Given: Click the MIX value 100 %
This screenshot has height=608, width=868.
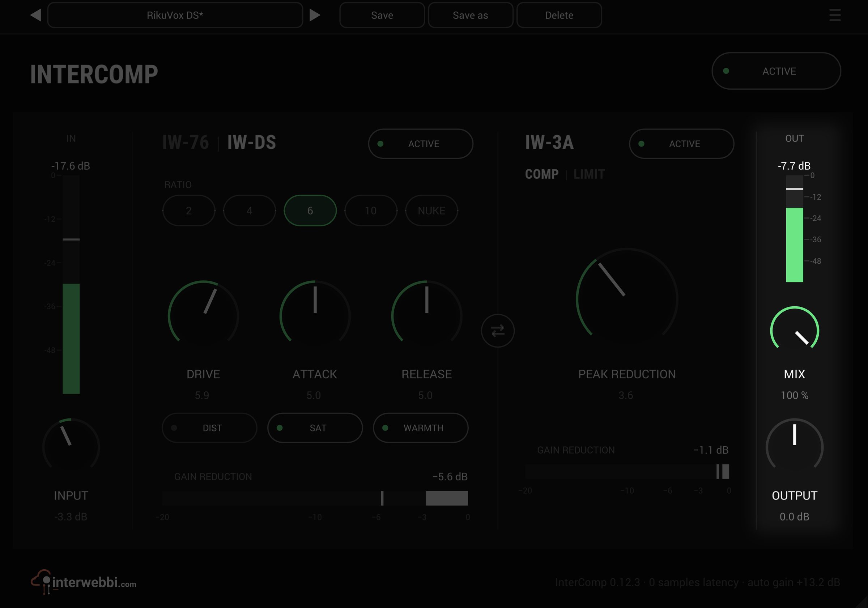Looking at the screenshot, I should tap(794, 395).
